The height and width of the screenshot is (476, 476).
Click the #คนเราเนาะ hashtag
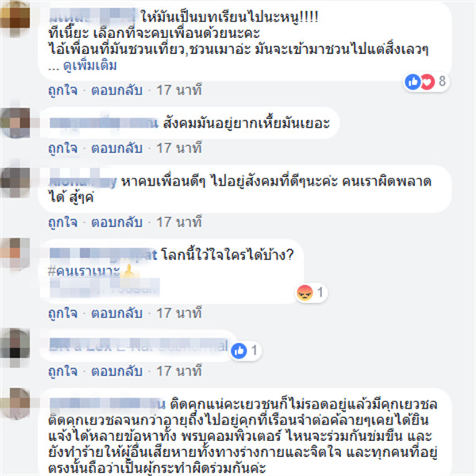(84, 271)
